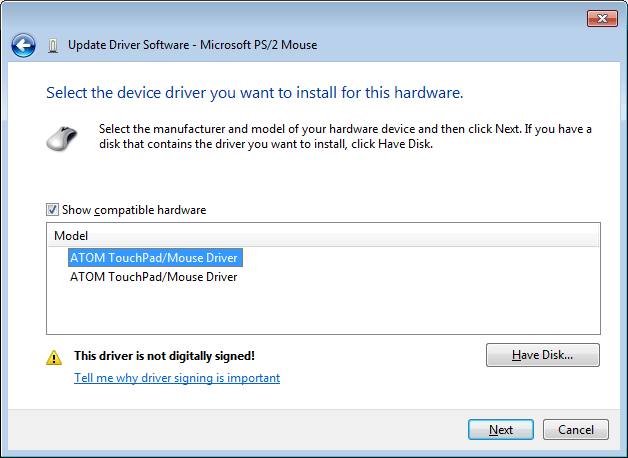Viewport: 628px width, 458px height.
Task: Open the driver signing importance link
Action: [177, 378]
